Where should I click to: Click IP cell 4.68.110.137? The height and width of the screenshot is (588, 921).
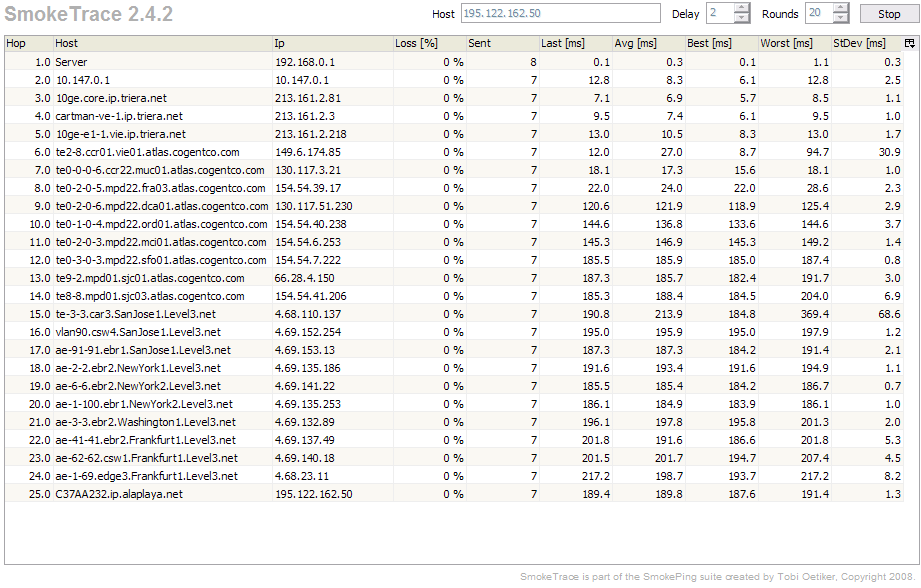coord(308,314)
